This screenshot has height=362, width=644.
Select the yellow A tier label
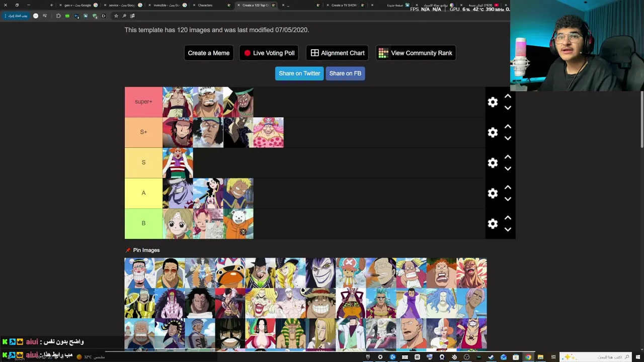pyautogui.click(x=143, y=193)
